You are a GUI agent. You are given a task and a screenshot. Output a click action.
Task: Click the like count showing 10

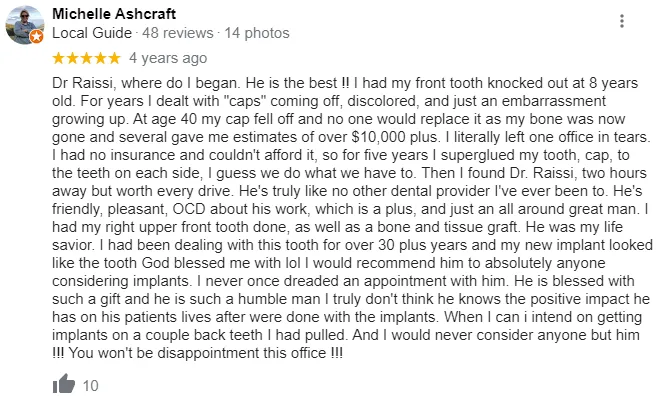91,386
